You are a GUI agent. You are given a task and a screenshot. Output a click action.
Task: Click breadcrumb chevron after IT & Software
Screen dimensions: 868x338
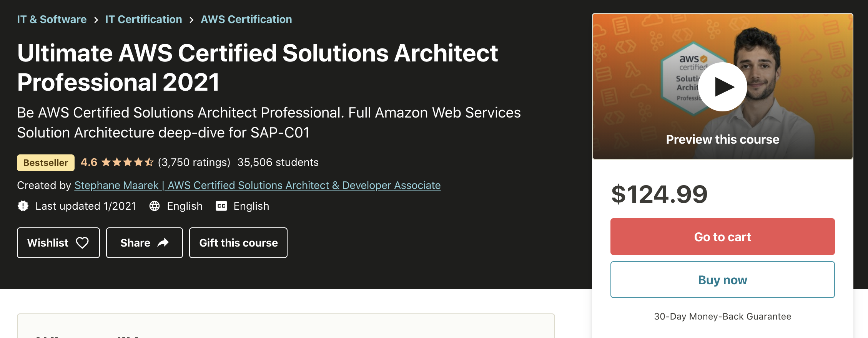96,20
